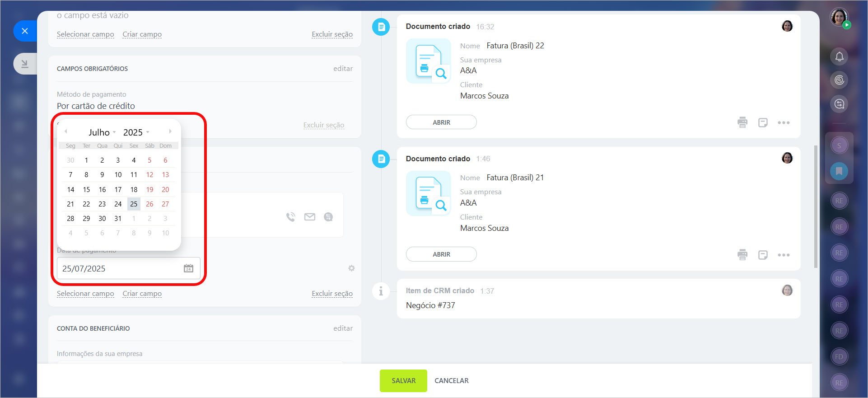Click info icon beside Item de CRM criado
Viewport: 868px width, 398px height.
click(x=381, y=291)
